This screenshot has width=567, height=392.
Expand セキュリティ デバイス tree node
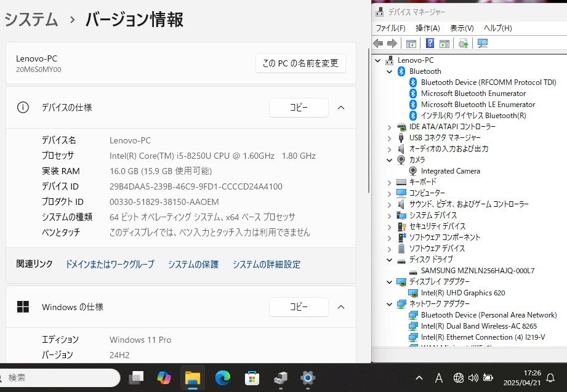tap(390, 226)
